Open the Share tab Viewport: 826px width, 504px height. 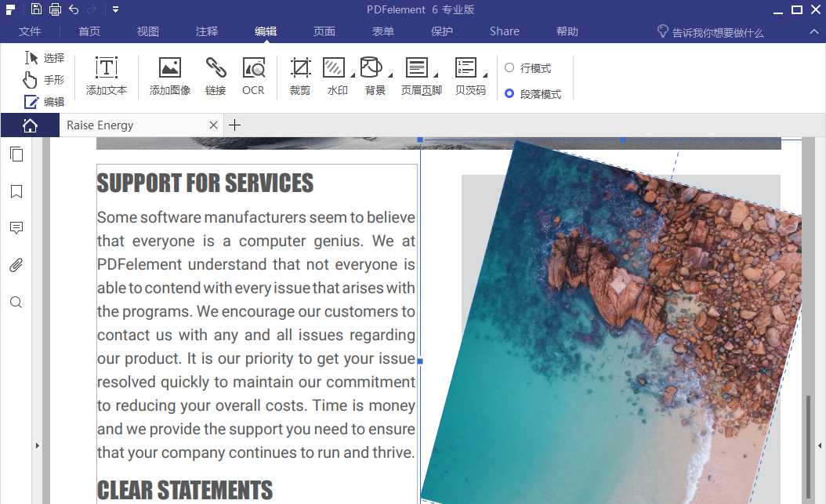(x=505, y=31)
